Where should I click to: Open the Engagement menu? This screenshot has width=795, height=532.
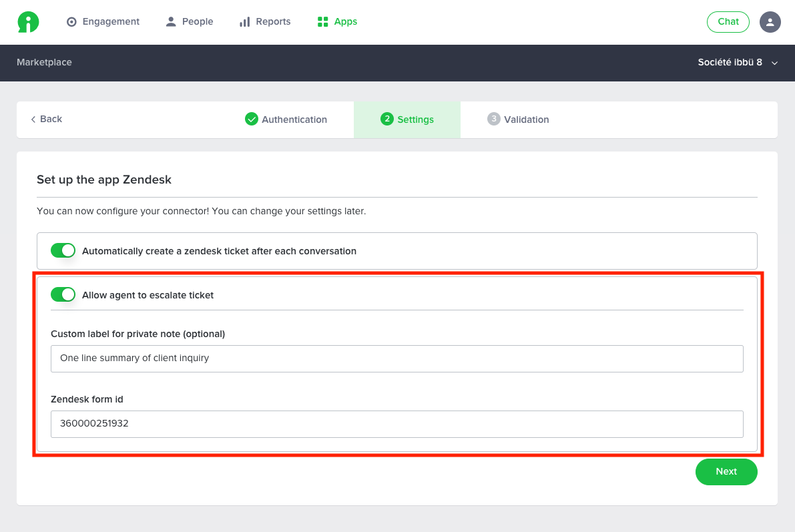(103, 22)
